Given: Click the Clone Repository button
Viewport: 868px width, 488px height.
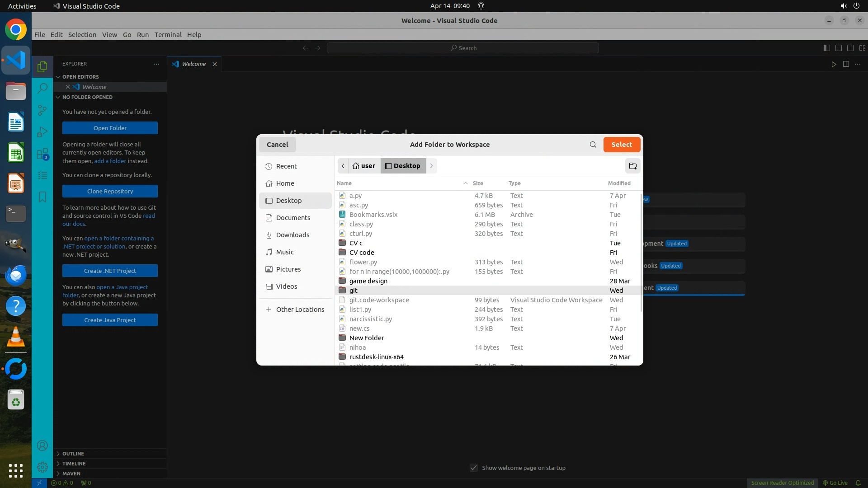Looking at the screenshot, I should point(110,191).
